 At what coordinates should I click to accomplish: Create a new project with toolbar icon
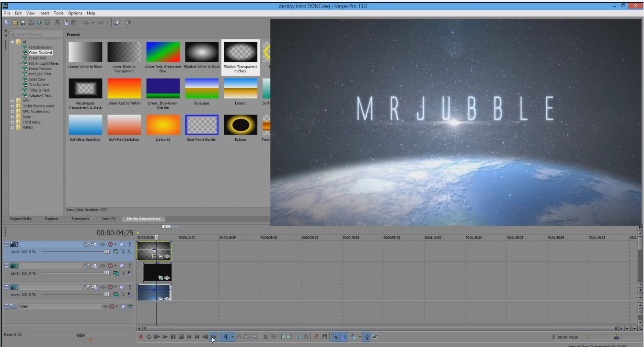pos(7,23)
